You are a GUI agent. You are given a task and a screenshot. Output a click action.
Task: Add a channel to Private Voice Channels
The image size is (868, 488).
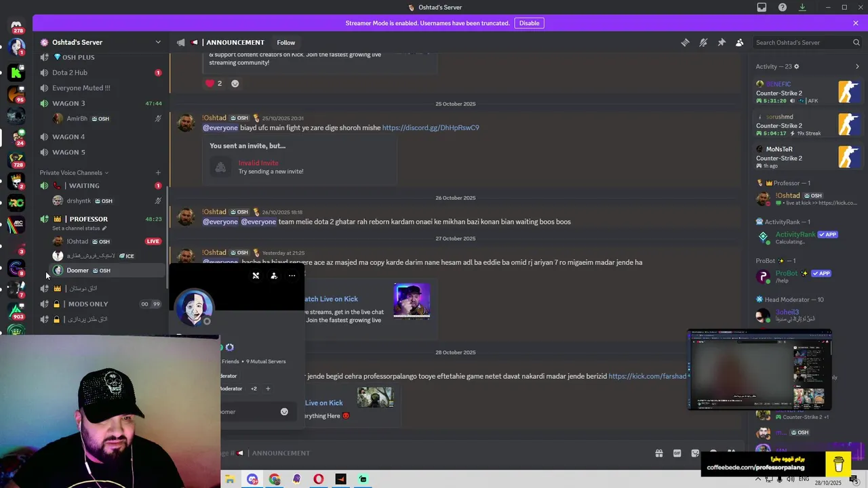158,173
